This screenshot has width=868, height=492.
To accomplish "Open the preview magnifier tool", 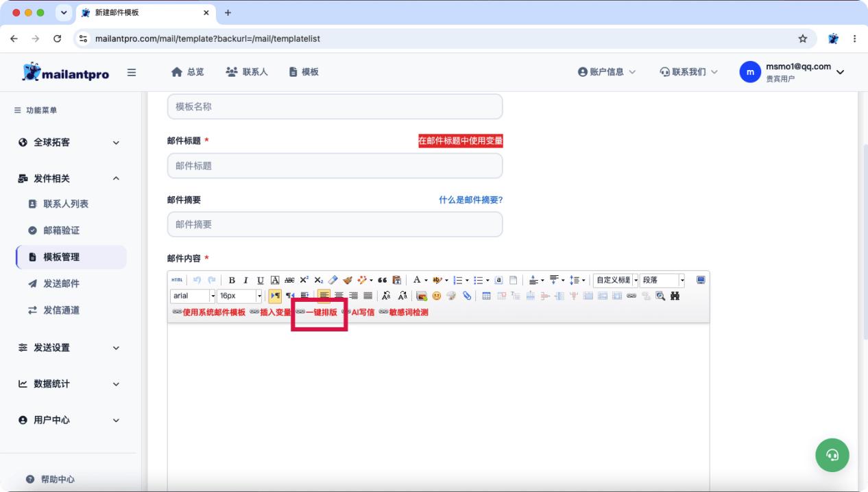I will tap(660, 296).
